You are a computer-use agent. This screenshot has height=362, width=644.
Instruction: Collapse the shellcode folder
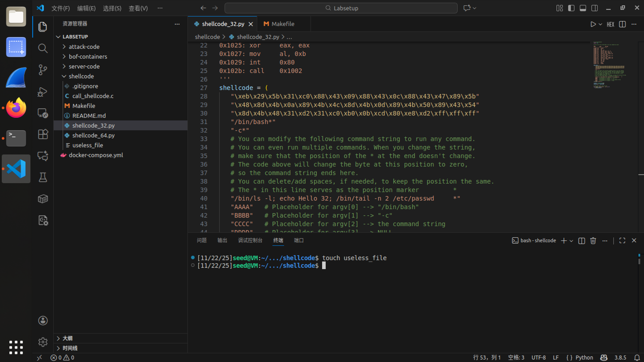(x=81, y=76)
